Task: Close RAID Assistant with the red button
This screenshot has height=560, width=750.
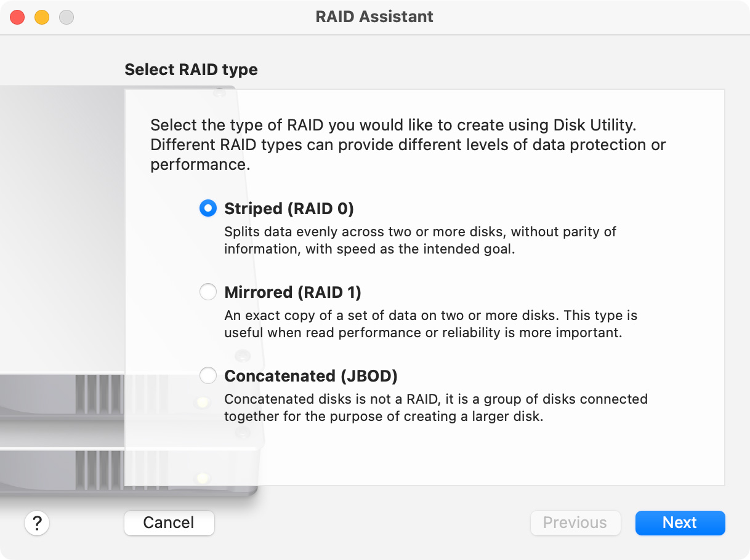Action: click(x=17, y=17)
